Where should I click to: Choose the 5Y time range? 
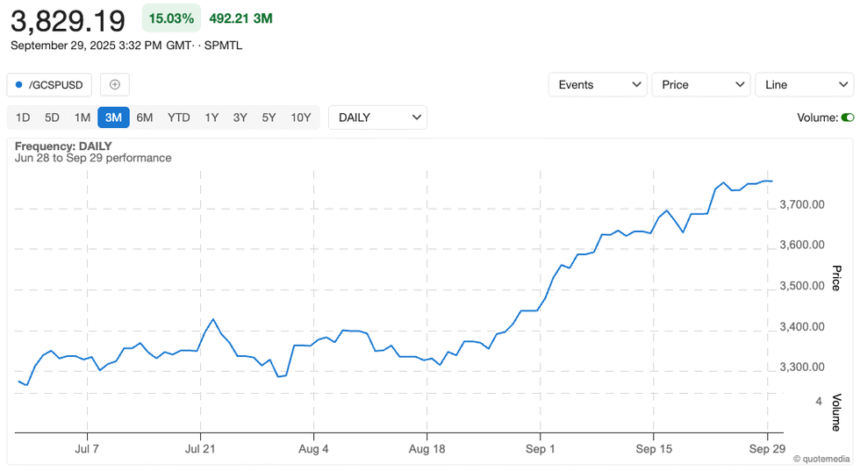(x=269, y=118)
